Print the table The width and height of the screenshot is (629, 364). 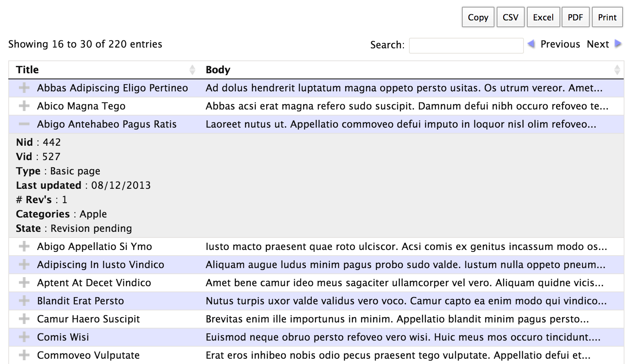pyautogui.click(x=607, y=17)
